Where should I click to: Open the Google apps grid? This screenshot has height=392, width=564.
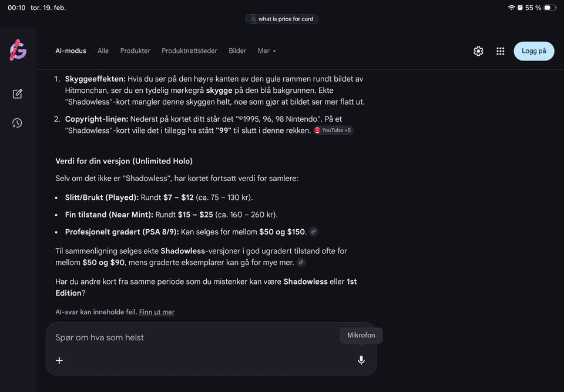pos(501,51)
